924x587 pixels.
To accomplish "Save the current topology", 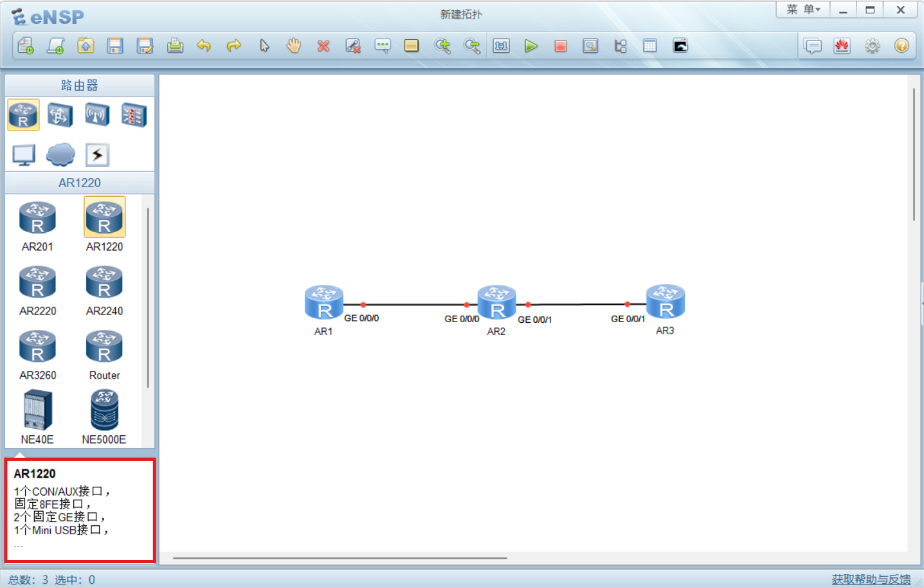I will click(115, 46).
